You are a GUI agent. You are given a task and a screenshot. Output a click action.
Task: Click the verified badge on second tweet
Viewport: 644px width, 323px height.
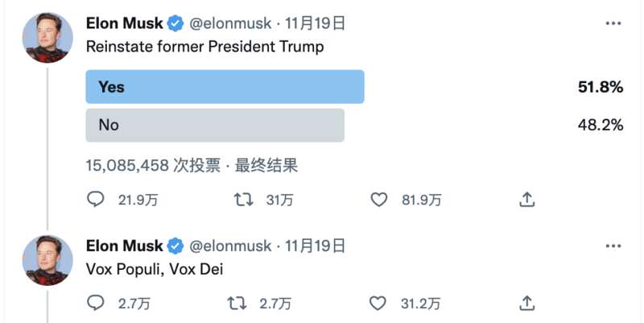point(175,246)
